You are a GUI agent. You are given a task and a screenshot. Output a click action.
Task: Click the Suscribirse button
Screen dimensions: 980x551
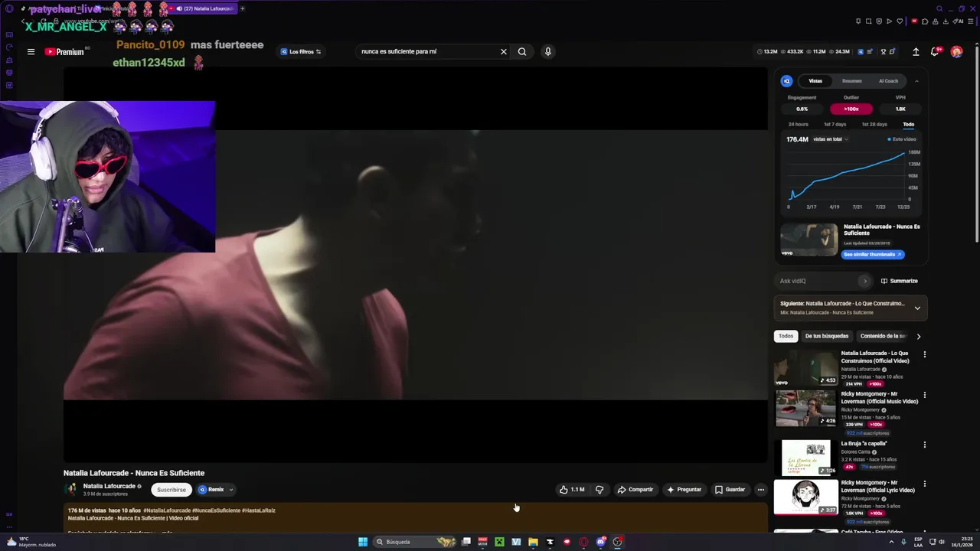(x=171, y=490)
